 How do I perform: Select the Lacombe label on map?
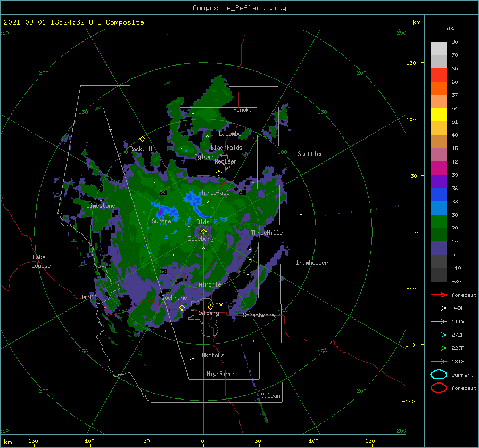230,134
